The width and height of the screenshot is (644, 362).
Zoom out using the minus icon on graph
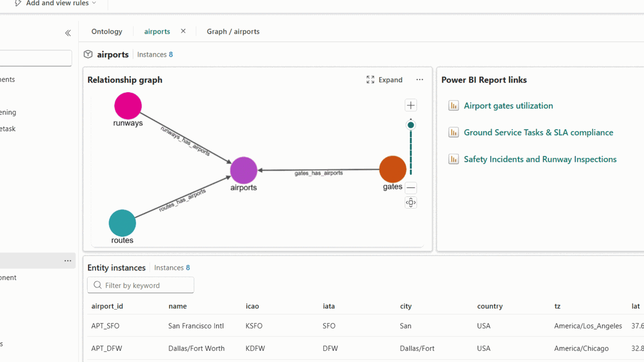pos(410,188)
